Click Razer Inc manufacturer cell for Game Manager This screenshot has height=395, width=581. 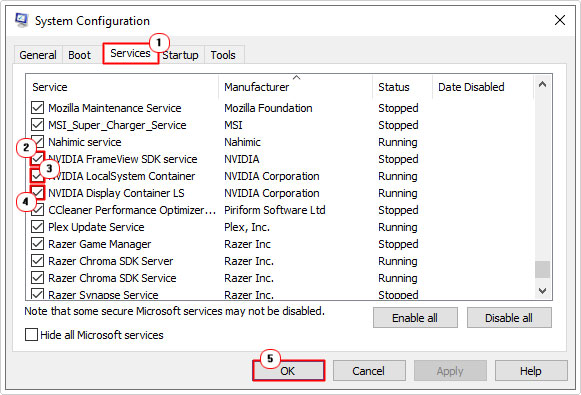tap(248, 244)
